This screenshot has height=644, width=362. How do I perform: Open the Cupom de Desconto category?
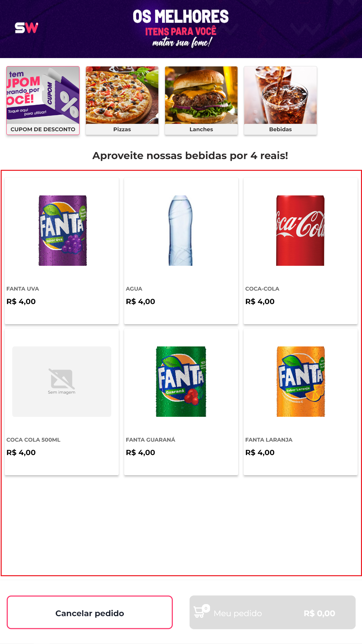[x=43, y=101]
